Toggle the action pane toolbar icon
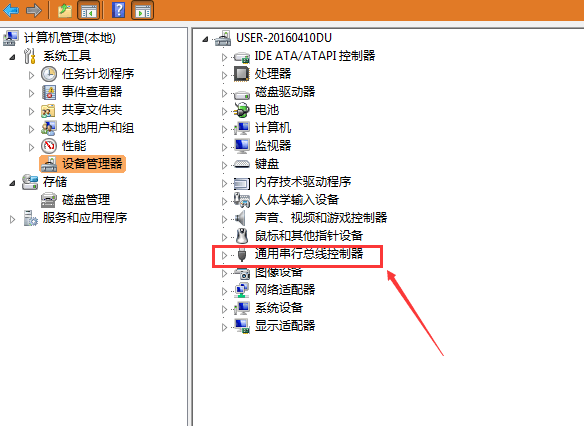Viewport: 584px width, 426px height. point(143,10)
